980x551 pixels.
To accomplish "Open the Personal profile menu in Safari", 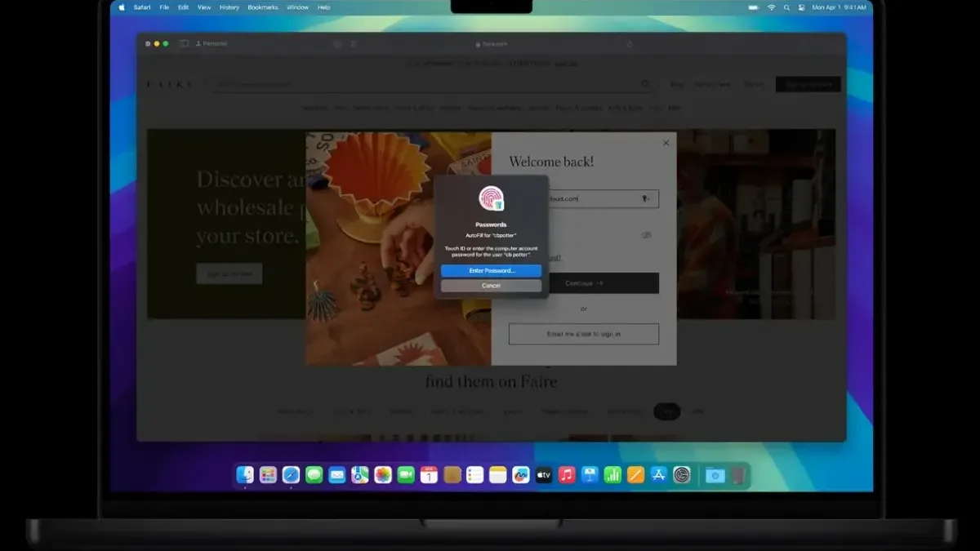I will point(212,43).
